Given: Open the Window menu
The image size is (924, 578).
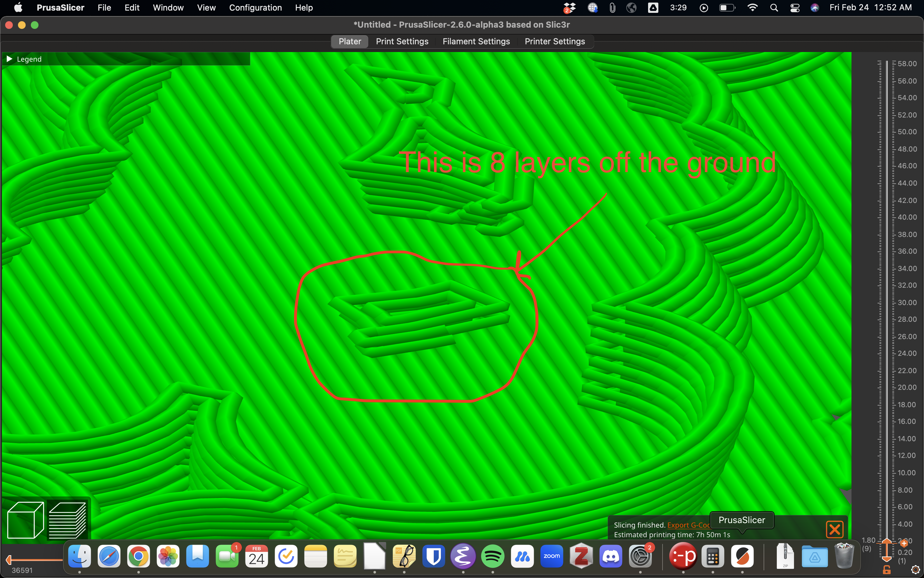Looking at the screenshot, I should click(168, 8).
